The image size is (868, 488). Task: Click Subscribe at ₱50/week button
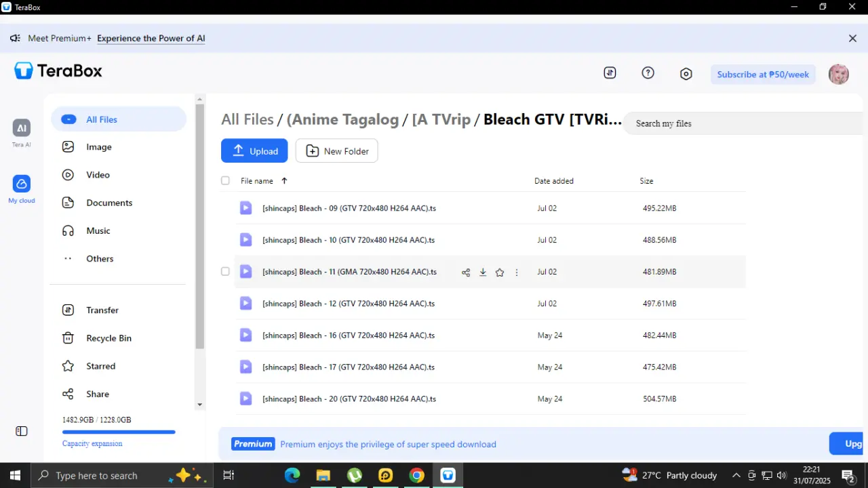(x=763, y=75)
